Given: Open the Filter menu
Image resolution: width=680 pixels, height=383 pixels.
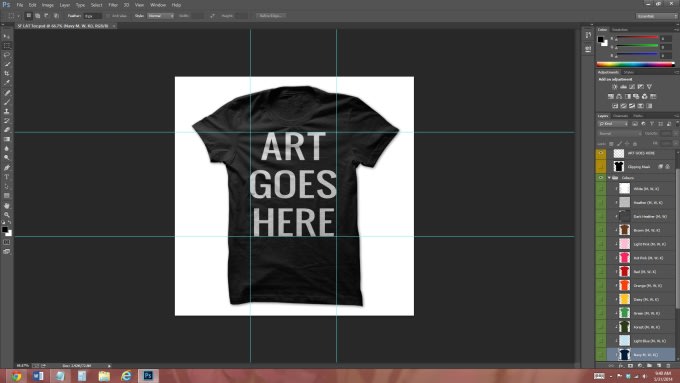Looking at the screenshot, I should (113, 5).
